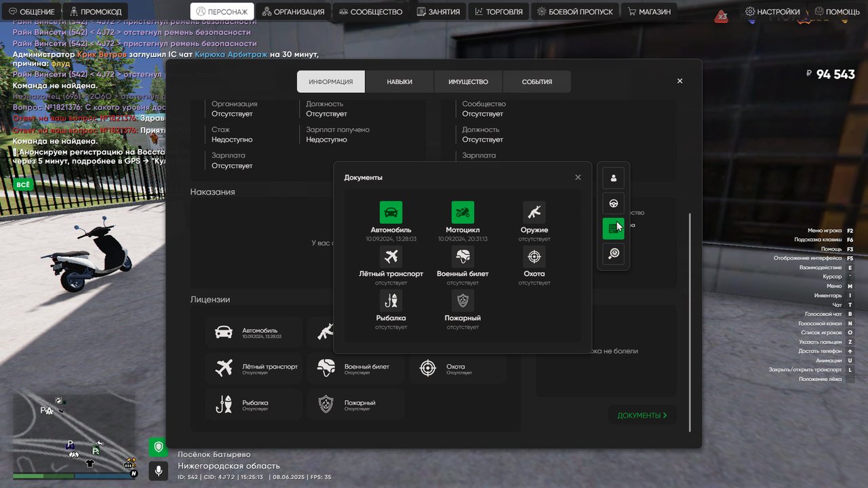Open the Магазин menu
Viewport: 868px width, 488px height.
point(650,12)
